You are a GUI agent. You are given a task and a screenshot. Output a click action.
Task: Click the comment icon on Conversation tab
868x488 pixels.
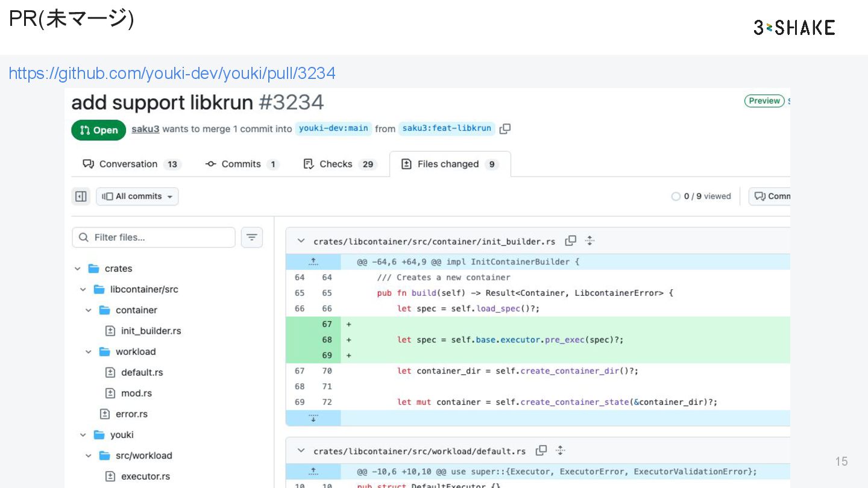(x=89, y=164)
